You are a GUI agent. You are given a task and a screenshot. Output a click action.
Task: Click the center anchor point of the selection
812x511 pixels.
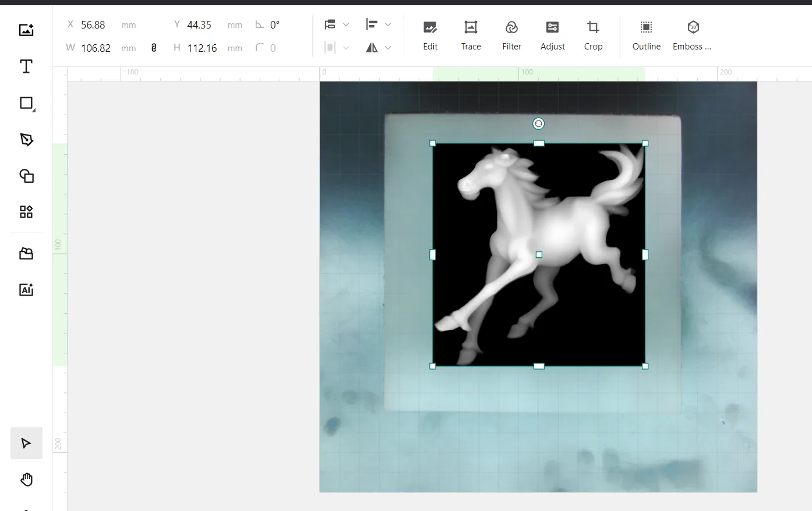539,254
